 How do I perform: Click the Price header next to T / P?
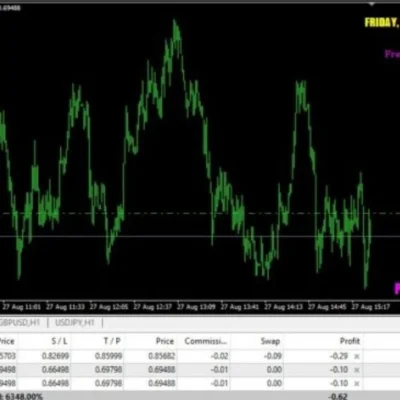coord(165,341)
